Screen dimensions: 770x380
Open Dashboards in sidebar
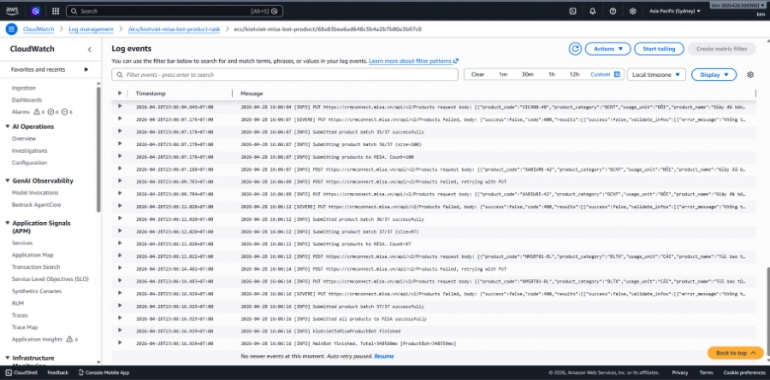tap(27, 100)
